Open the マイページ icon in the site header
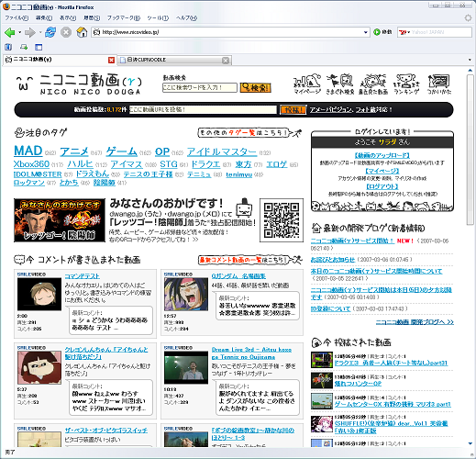476x459 pixels. 307,84
